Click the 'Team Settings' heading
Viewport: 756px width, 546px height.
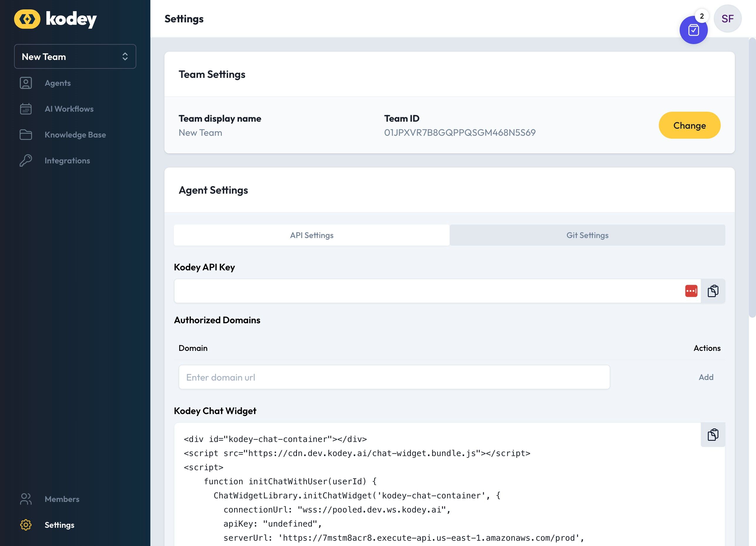click(212, 74)
